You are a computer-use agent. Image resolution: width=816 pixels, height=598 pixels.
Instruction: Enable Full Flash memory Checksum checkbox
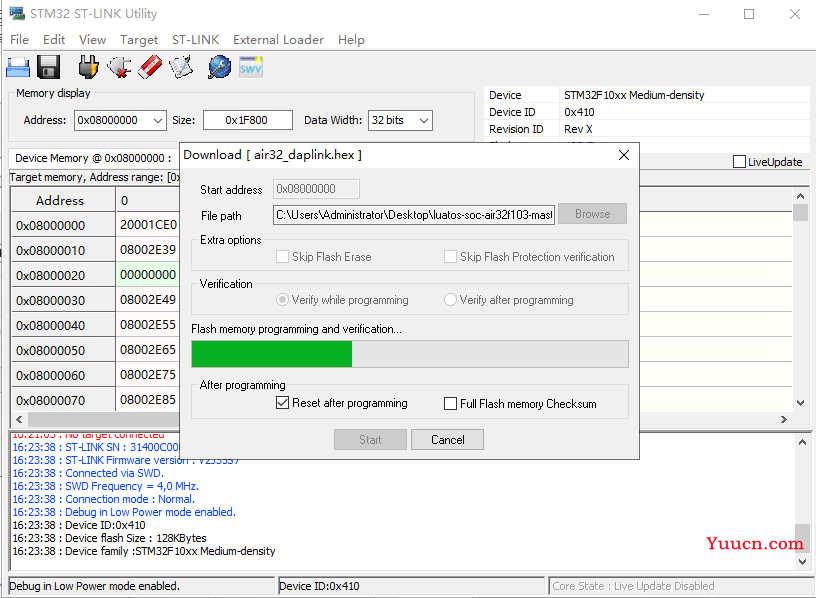(x=451, y=404)
